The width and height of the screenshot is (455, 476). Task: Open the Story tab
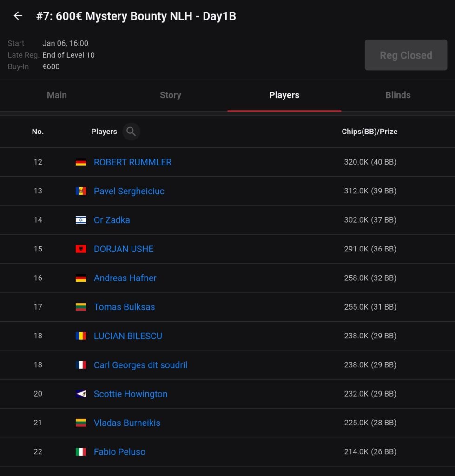click(171, 95)
